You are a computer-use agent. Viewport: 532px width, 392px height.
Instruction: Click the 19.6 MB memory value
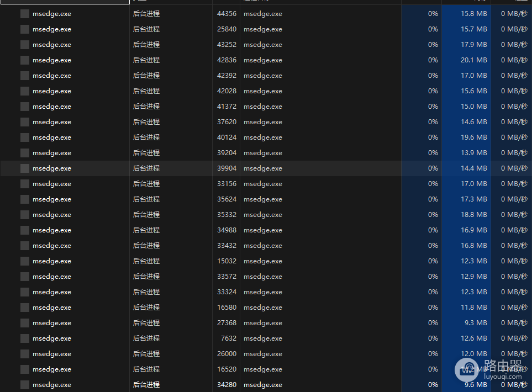pos(473,137)
